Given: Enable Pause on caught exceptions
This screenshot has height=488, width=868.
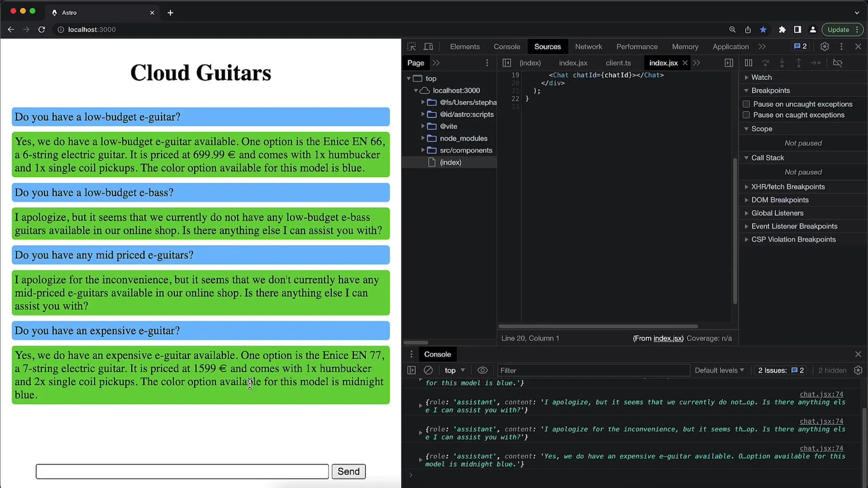Looking at the screenshot, I should pos(746,115).
